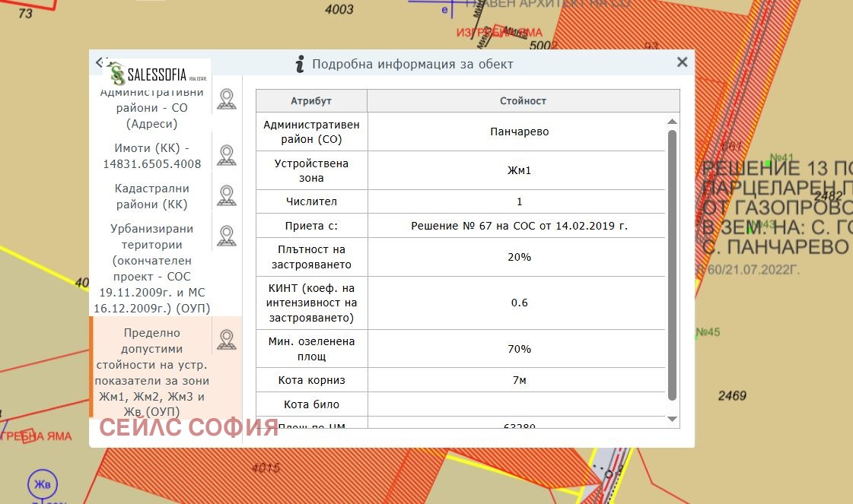
Task: Click map pin beside Пределно допустими стойности
Action: click(226, 339)
